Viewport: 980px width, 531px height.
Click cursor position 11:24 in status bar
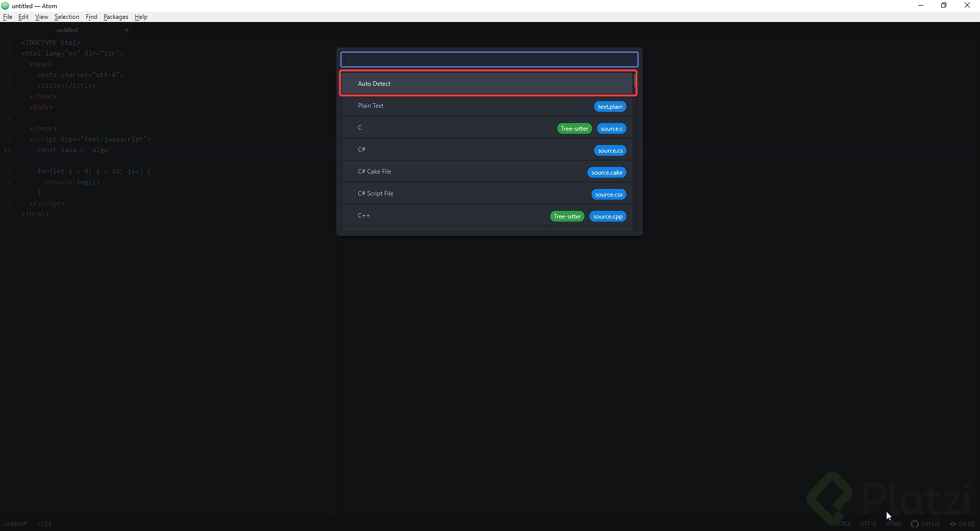click(44, 524)
